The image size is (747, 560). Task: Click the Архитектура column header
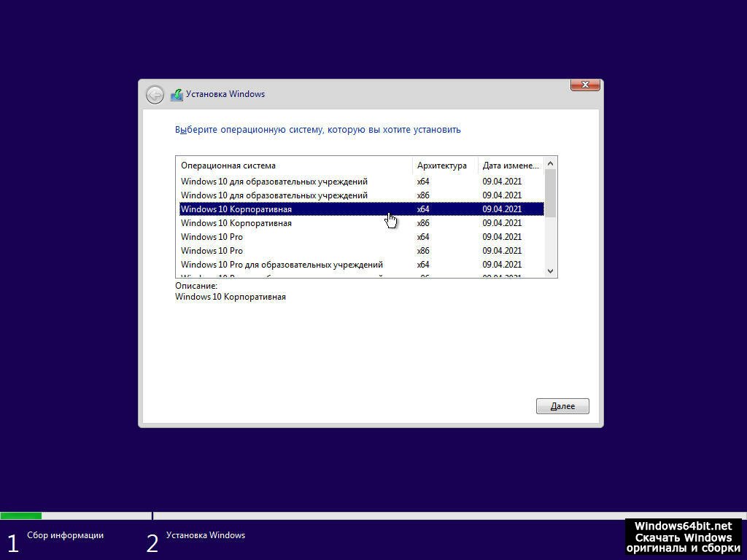pyautogui.click(x=442, y=166)
